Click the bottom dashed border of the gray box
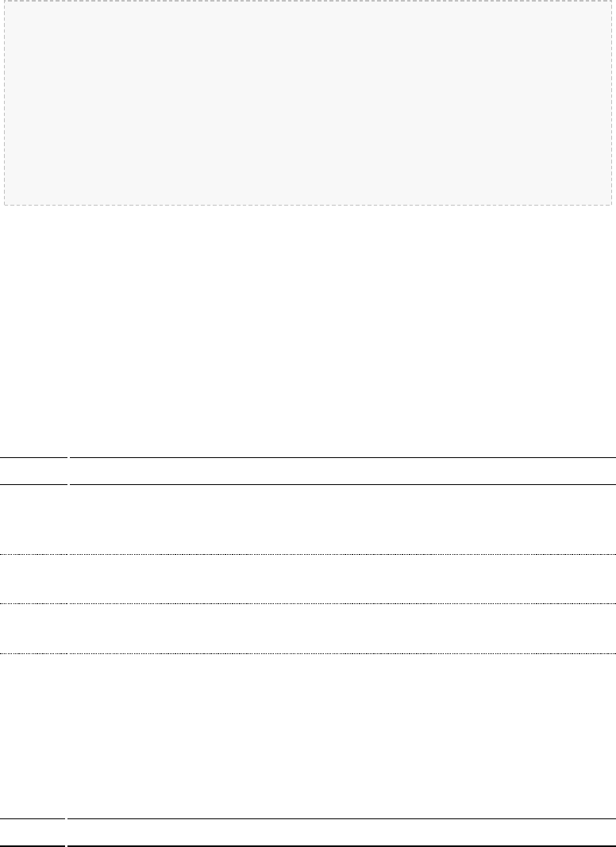Screen dimensions: 616x847 tap(308, 205)
